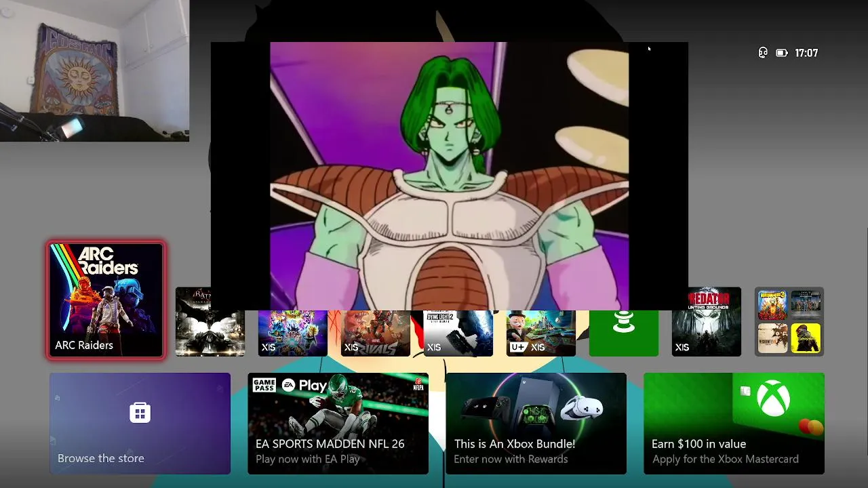Open the anime fighter game tile beside Batman

coord(292,333)
